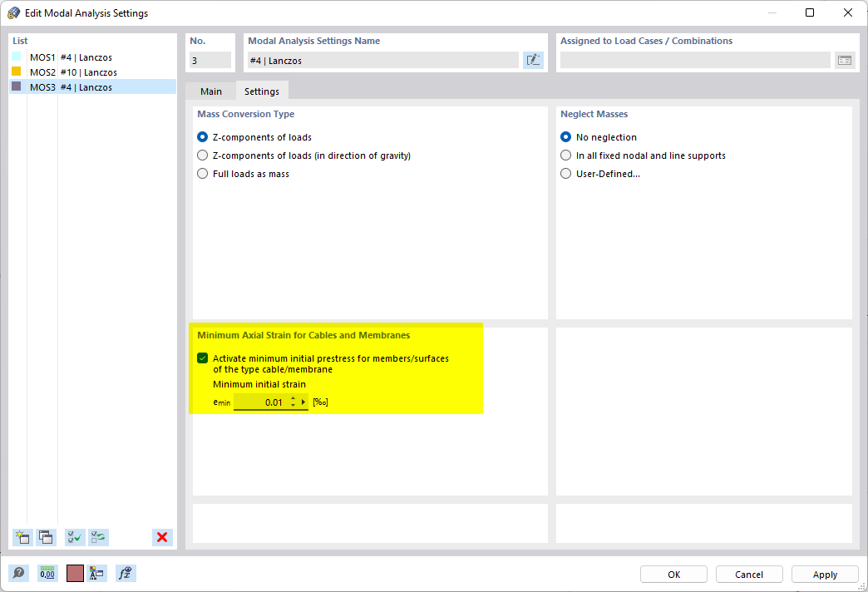Viewport: 868px width, 592px height.
Task: Click the display settings icon beside color swatch
Action: 96,573
